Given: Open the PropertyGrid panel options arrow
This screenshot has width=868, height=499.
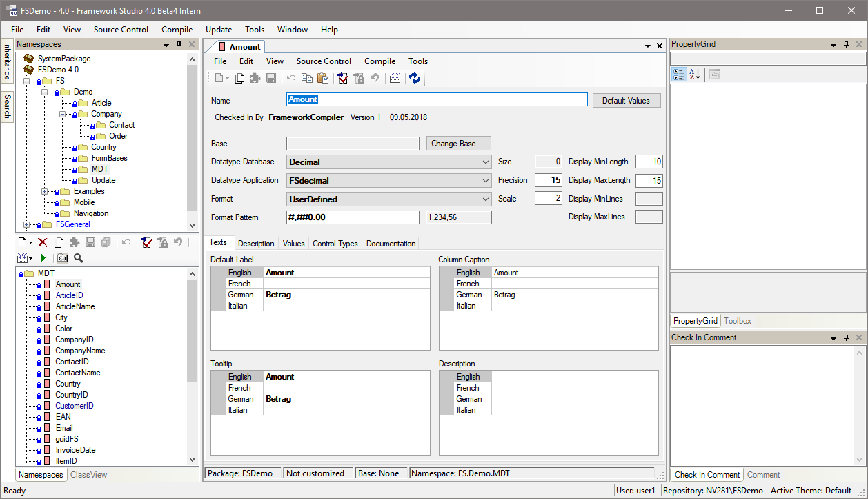Looking at the screenshot, I should 834,45.
